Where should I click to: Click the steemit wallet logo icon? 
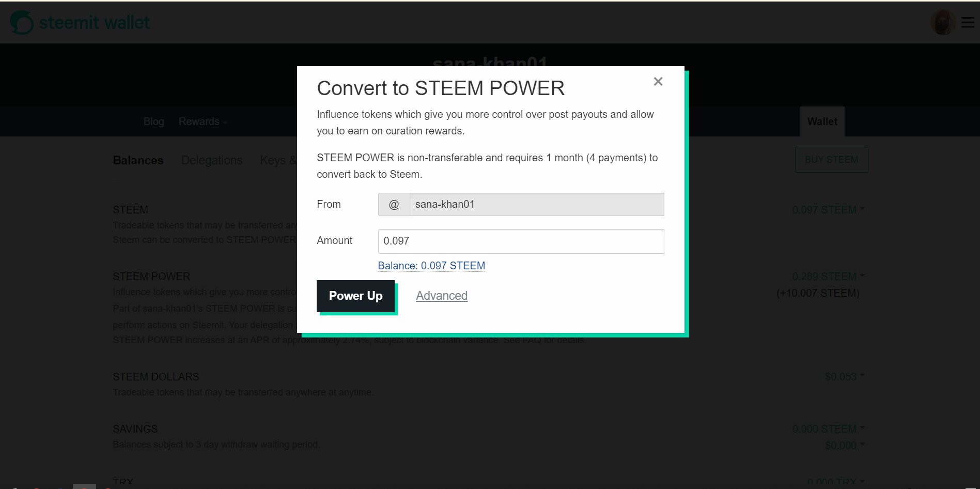(x=21, y=22)
